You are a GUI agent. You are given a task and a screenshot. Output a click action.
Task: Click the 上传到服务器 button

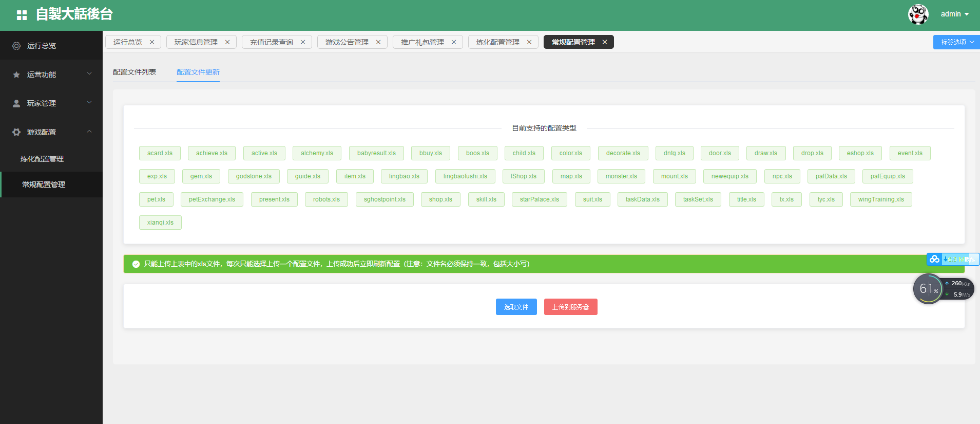[x=570, y=307]
